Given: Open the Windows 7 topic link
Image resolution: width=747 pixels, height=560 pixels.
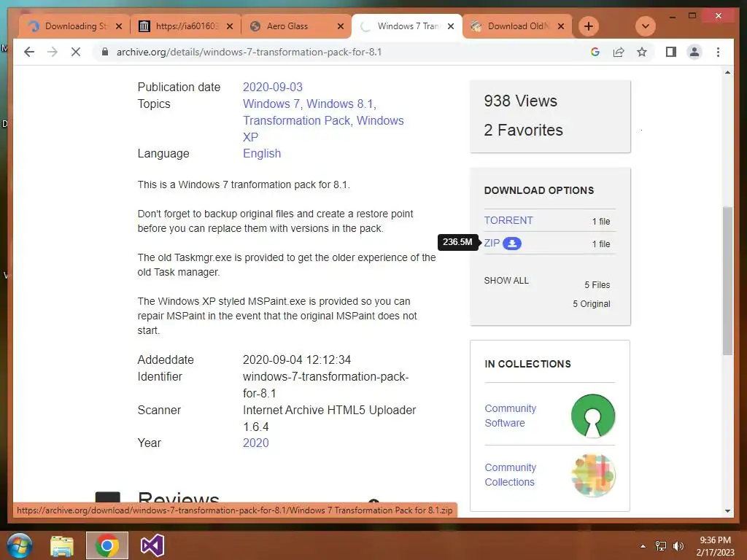Looking at the screenshot, I should pos(271,104).
